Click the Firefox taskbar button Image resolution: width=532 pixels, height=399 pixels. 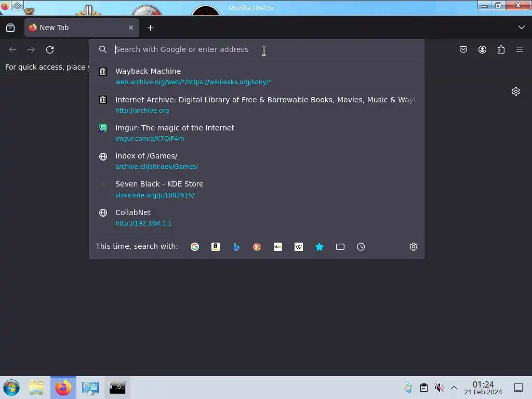point(63,388)
